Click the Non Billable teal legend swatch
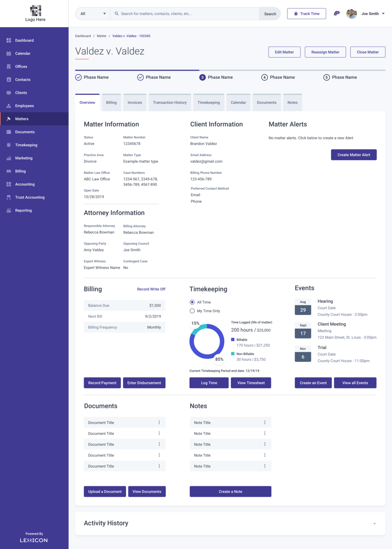Viewport: 392px width, 549px height. point(233,354)
